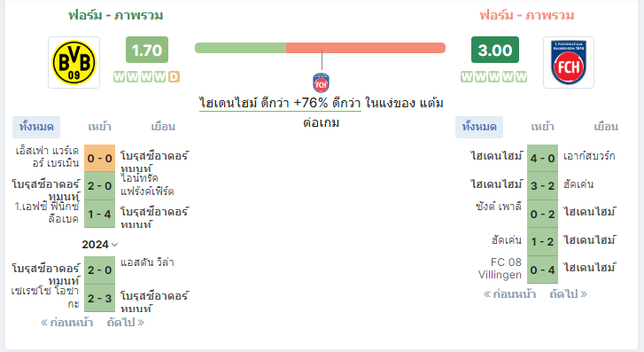
Task: Click the Borussia Dortmund BVB logo
Action: click(74, 62)
